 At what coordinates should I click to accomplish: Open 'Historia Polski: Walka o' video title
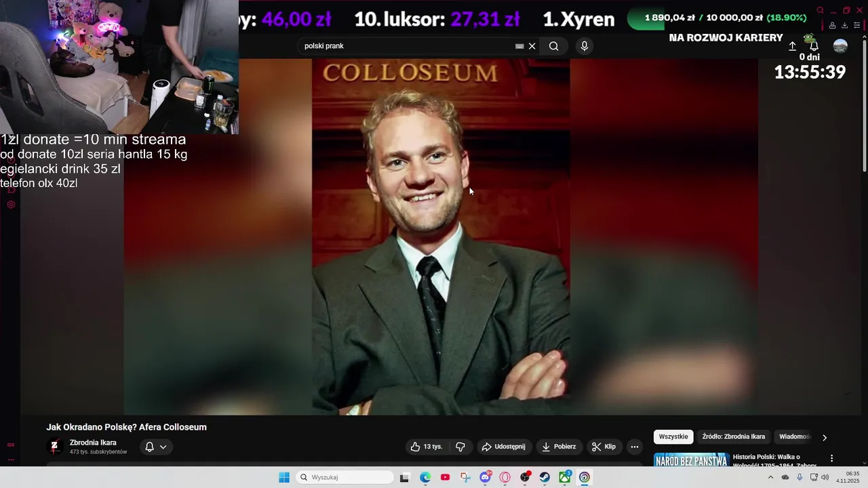tap(766, 457)
